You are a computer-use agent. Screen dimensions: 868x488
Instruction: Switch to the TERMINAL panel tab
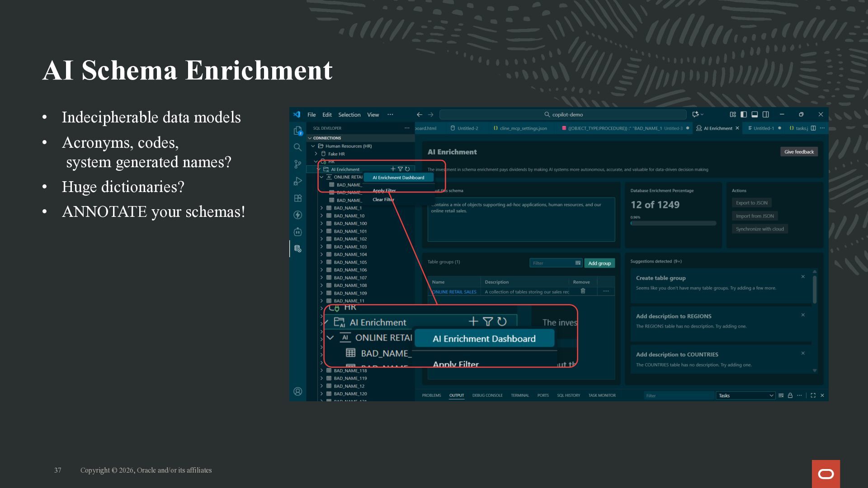520,395
